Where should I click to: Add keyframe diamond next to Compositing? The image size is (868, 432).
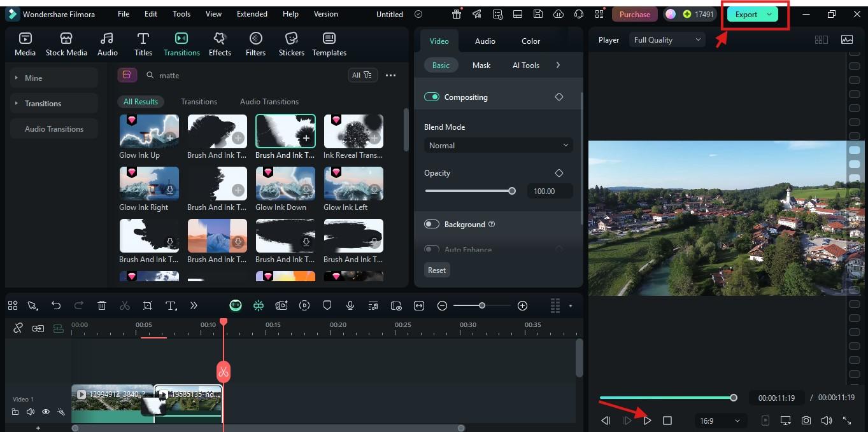(559, 97)
